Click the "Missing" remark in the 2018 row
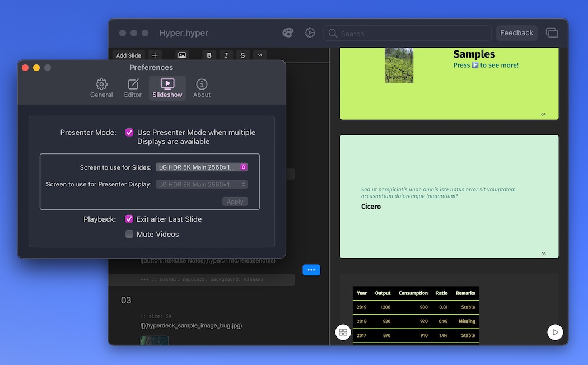Image resolution: width=588 pixels, height=365 pixels. (467, 321)
